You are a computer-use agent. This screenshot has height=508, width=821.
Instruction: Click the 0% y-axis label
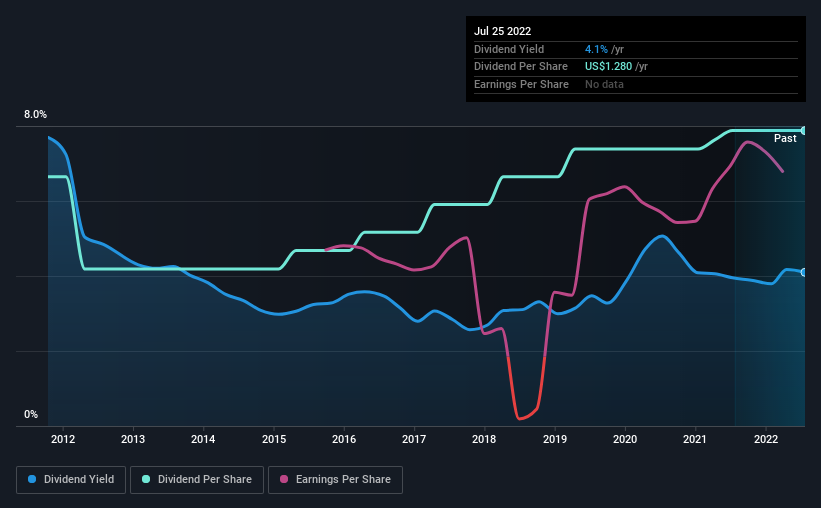pos(31,414)
